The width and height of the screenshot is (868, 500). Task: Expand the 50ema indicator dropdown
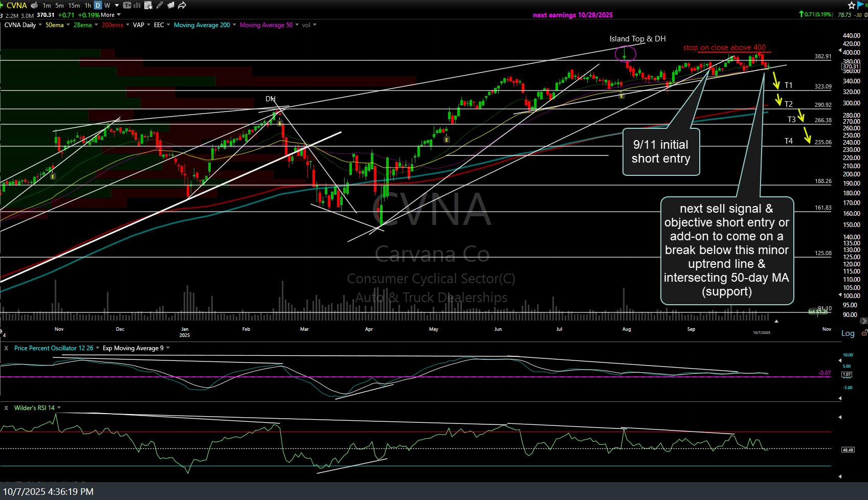tap(67, 25)
